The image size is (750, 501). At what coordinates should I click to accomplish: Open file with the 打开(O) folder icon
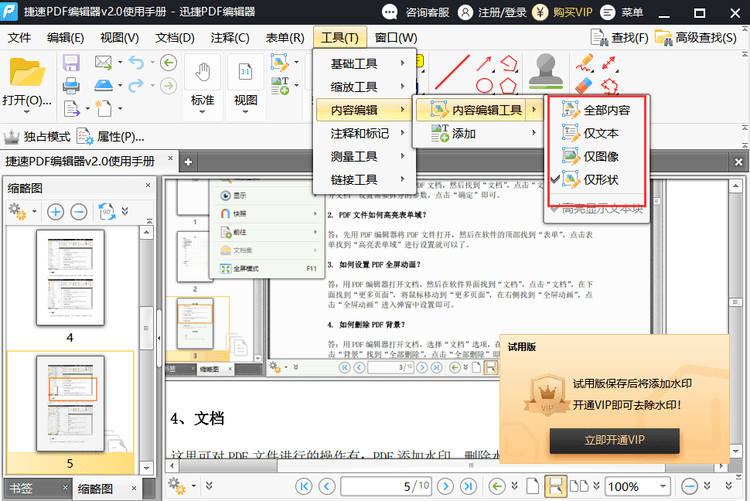(x=27, y=73)
